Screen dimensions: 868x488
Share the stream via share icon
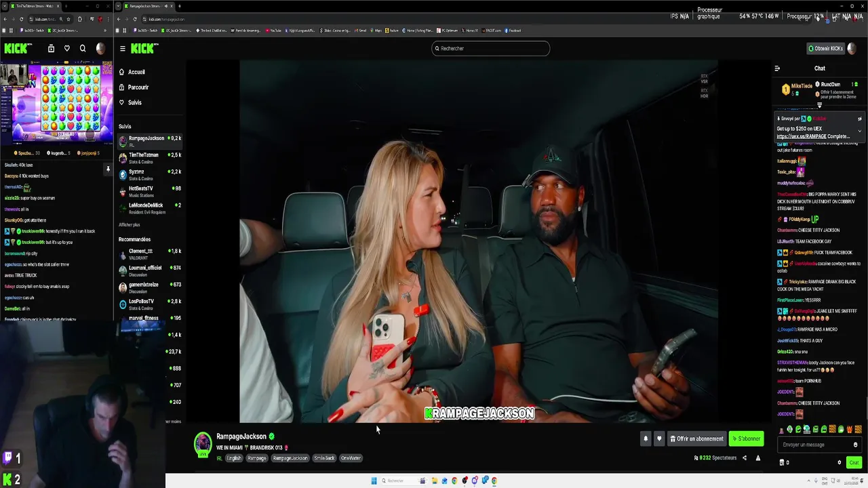pyautogui.click(x=744, y=458)
